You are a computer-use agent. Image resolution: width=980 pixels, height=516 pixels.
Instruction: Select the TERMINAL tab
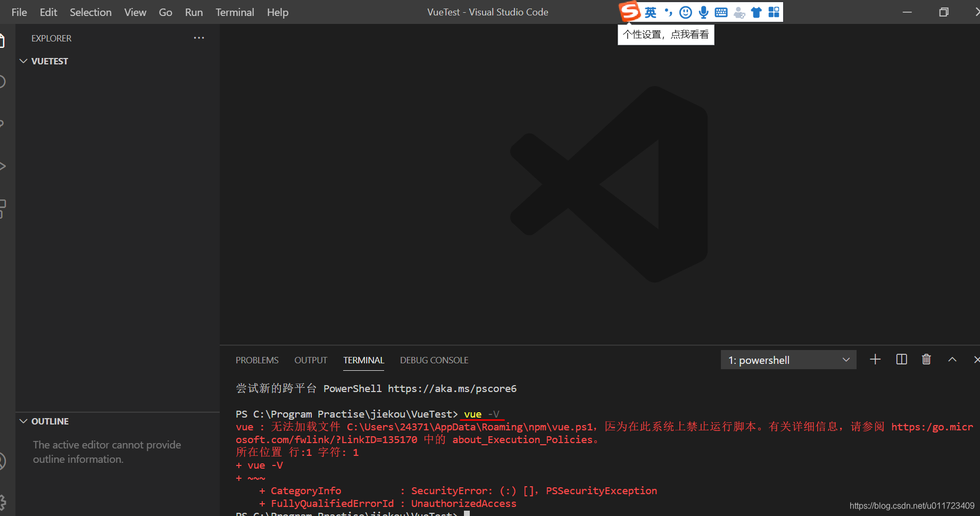pyautogui.click(x=363, y=360)
